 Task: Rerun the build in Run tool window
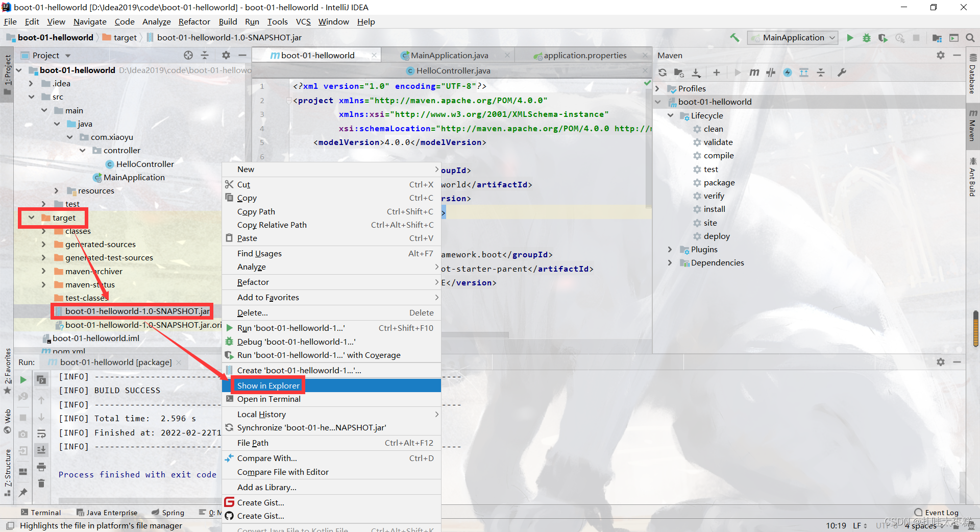(23, 380)
